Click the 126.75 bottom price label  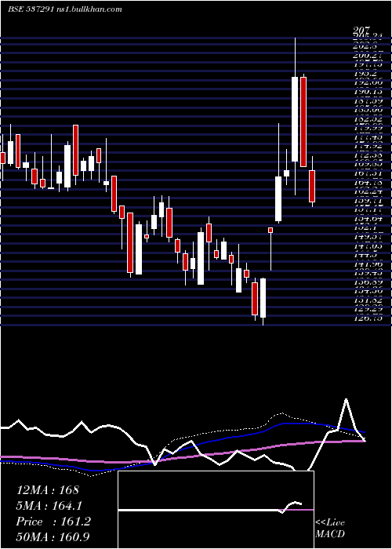tap(367, 318)
